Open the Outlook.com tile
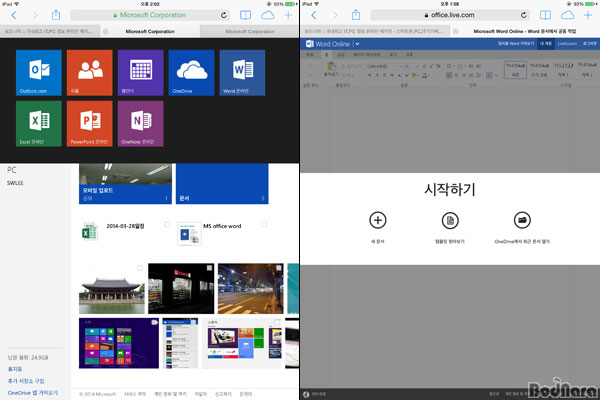Screen dimensions: 600x400 pyautogui.click(x=39, y=72)
